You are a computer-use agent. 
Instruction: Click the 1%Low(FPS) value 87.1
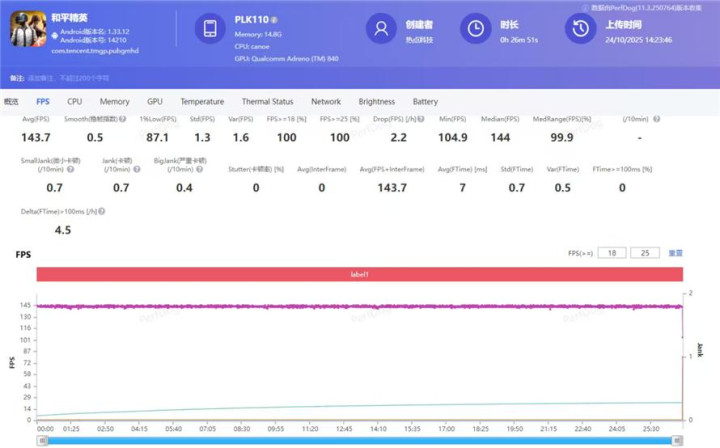click(x=158, y=137)
